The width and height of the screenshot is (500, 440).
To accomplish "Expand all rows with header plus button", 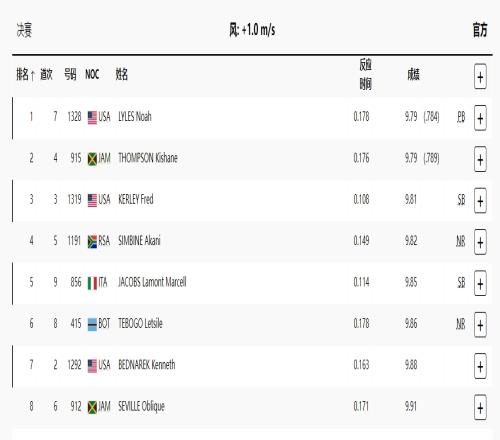I will click(x=480, y=77).
